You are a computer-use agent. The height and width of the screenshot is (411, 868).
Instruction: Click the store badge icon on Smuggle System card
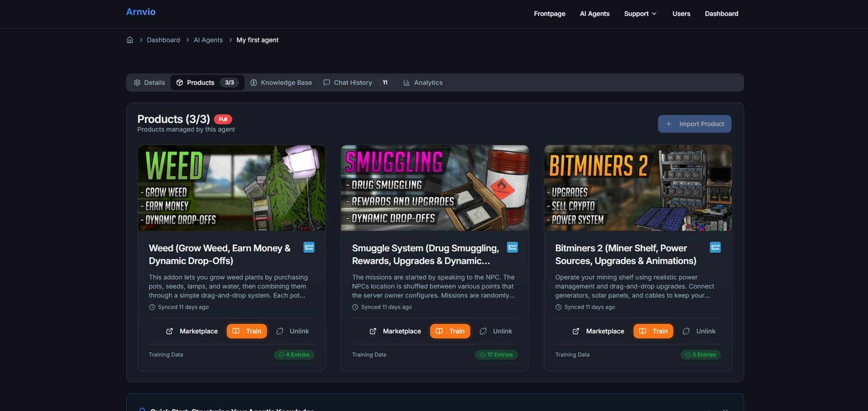[512, 248]
